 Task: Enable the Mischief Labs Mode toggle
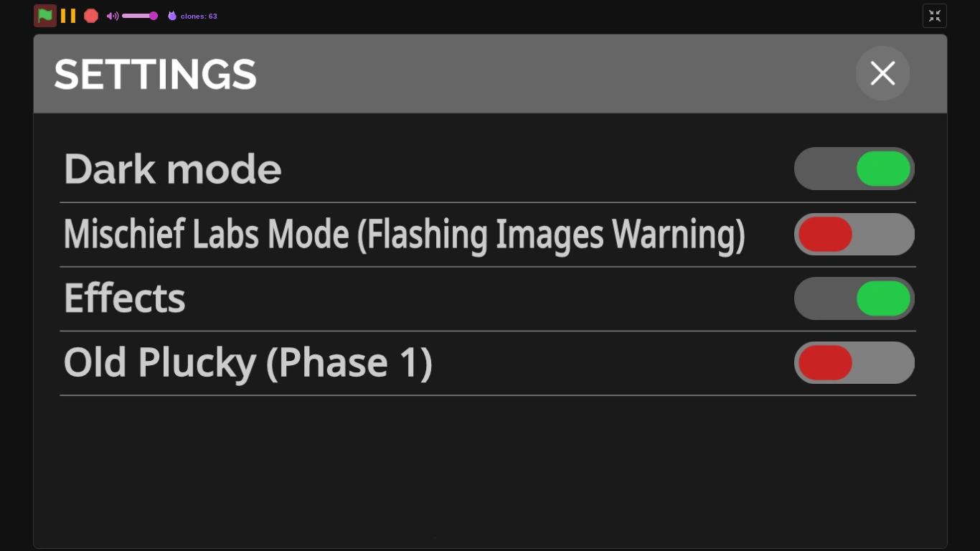(854, 234)
